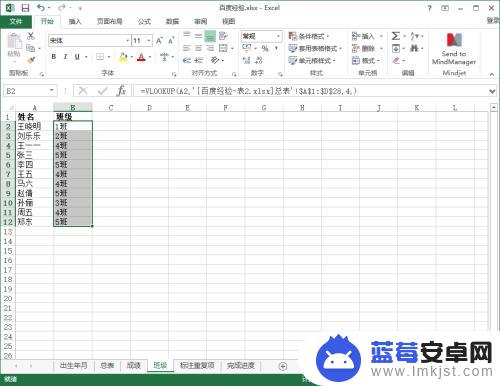Click the Decrease Indent icon
Image resolution: width=500 pixels, height=386 pixels.
(x=187, y=60)
